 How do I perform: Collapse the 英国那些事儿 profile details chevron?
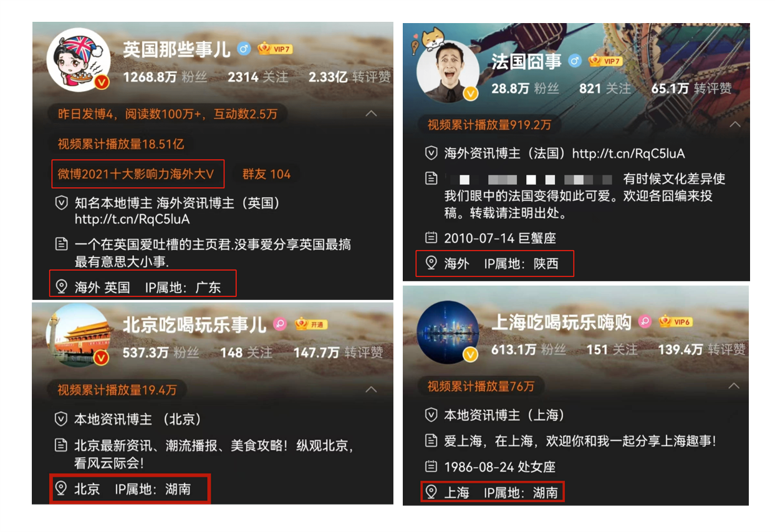(x=371, y=114)
